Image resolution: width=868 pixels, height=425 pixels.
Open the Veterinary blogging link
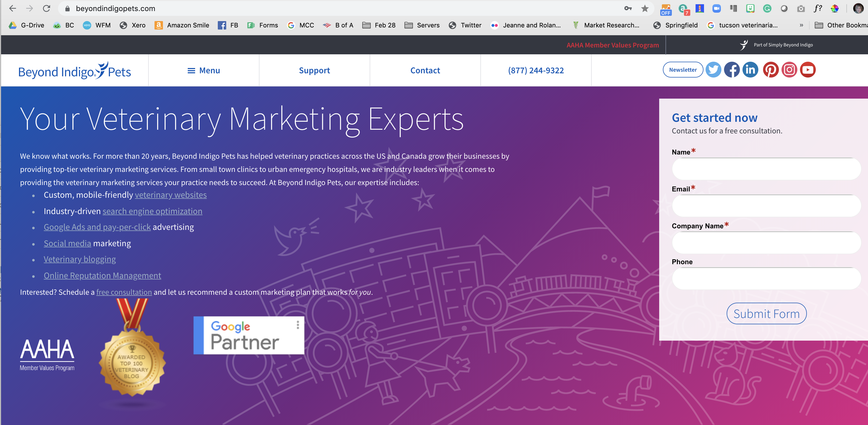click(80, 259)
